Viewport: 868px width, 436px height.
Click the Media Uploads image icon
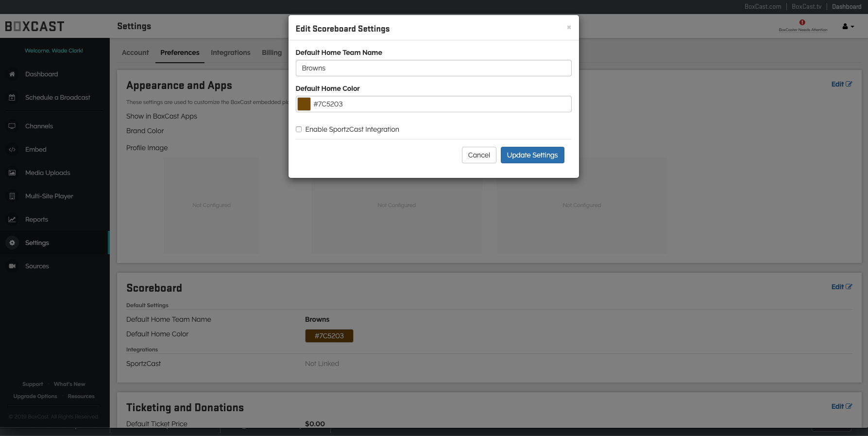pyautogui.click(x=12, y=173)
